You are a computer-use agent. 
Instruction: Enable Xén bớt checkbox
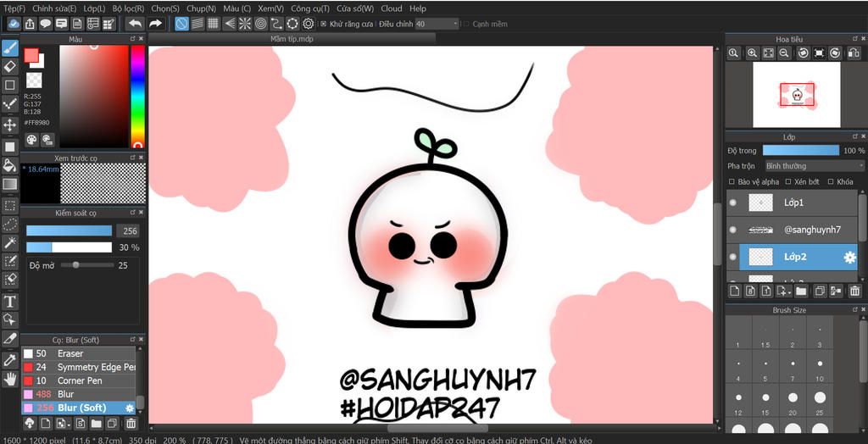[787, 181]
